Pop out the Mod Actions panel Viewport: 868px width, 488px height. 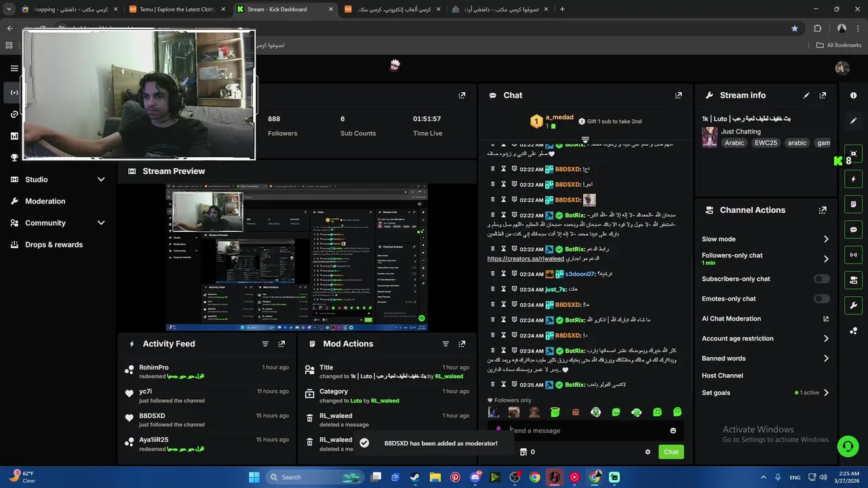(462, 344)
